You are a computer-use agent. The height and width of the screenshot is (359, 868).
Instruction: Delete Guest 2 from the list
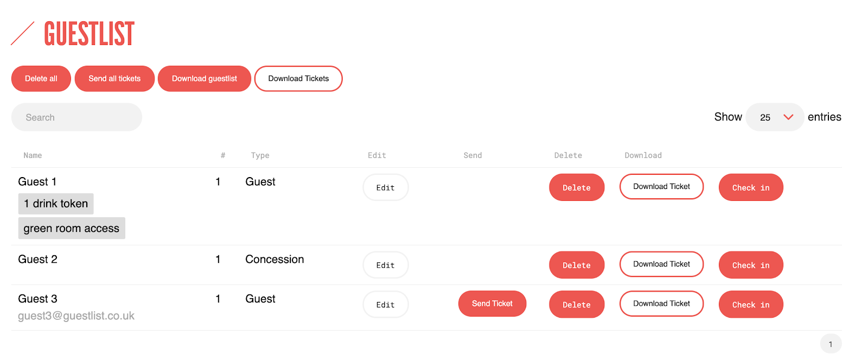[x=576, y=265]
